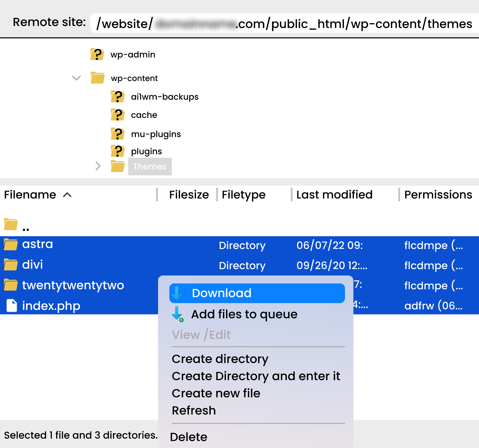
Task: Choose Download from context menu
Action: pos(257,293)
